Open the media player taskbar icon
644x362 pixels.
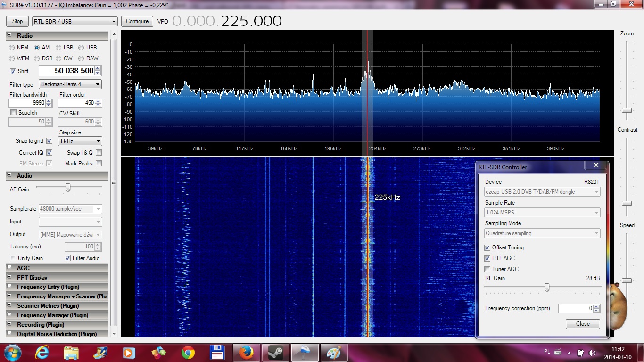click(128, 352)
